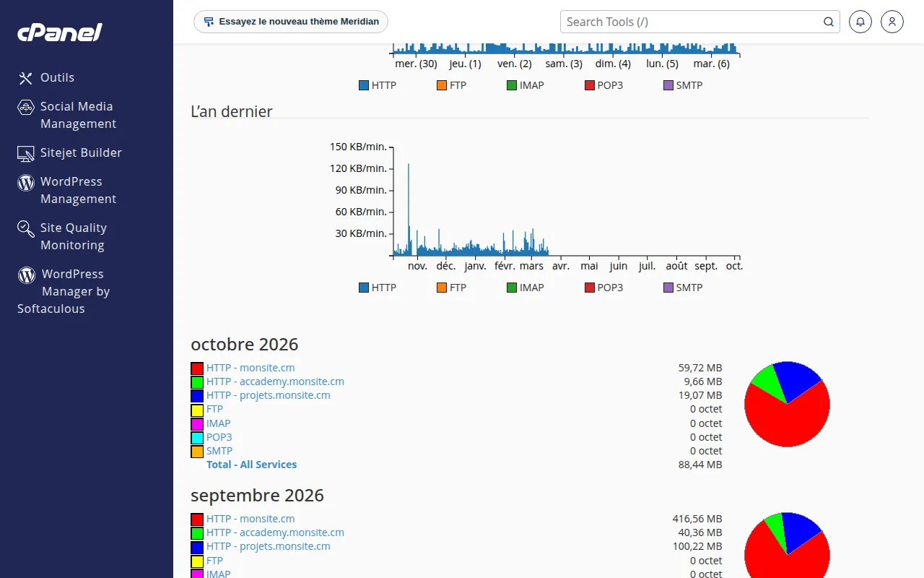Open Site Quality Monitoring magnifier icon
The width and height of the screenshot is (924, 578).
click(26, 228)
